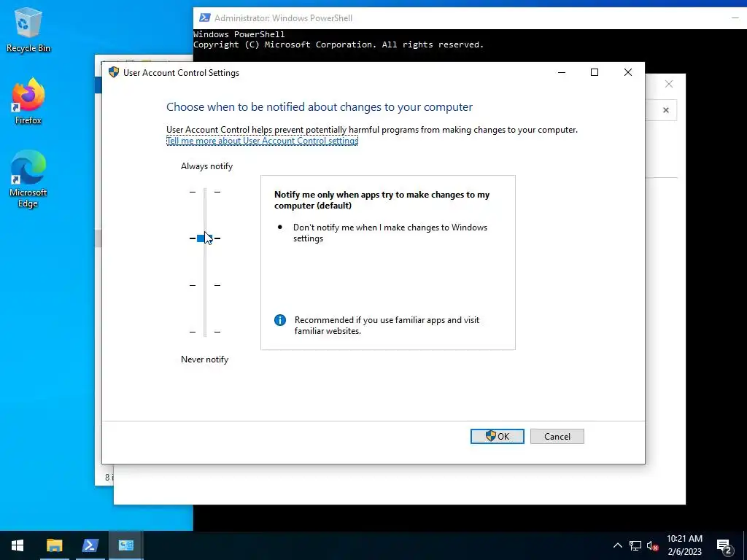This screenshot has height=560, width=747.
Task: Open File Explorer from the taskbar
Action: 54,545
